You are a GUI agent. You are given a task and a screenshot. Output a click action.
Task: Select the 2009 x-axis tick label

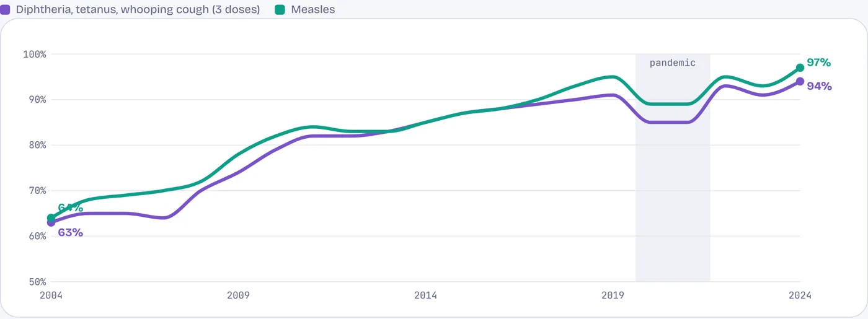(238, 295)
